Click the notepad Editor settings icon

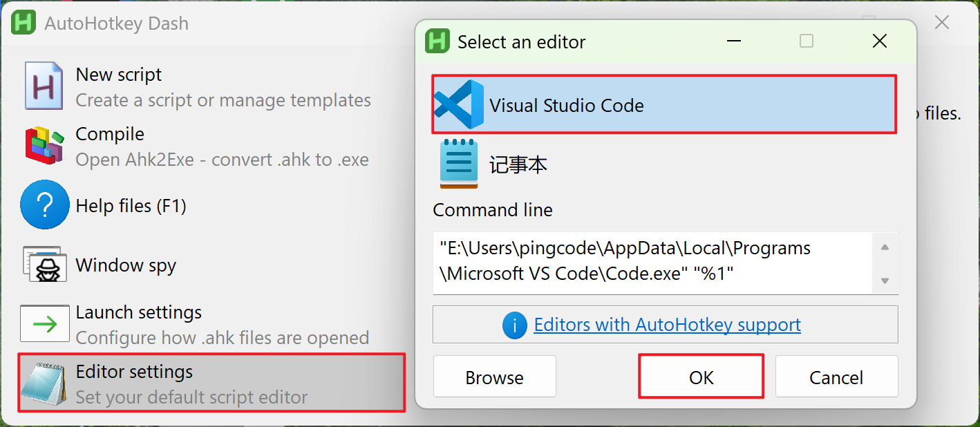44,384
